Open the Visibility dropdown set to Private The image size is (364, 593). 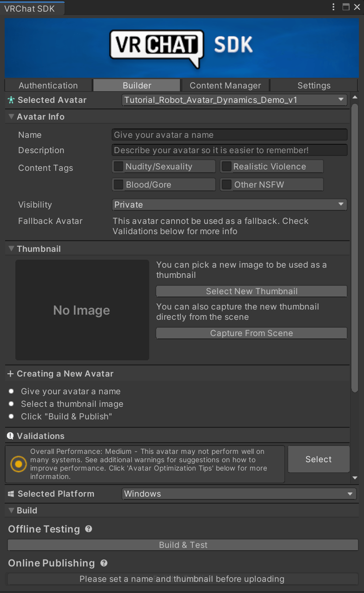click(x=230, y=205)
